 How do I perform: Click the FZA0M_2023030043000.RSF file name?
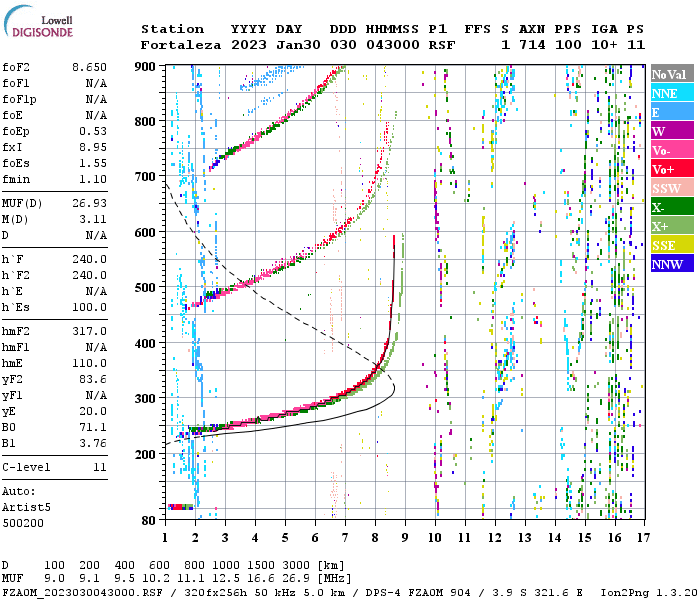pos(83,592)
